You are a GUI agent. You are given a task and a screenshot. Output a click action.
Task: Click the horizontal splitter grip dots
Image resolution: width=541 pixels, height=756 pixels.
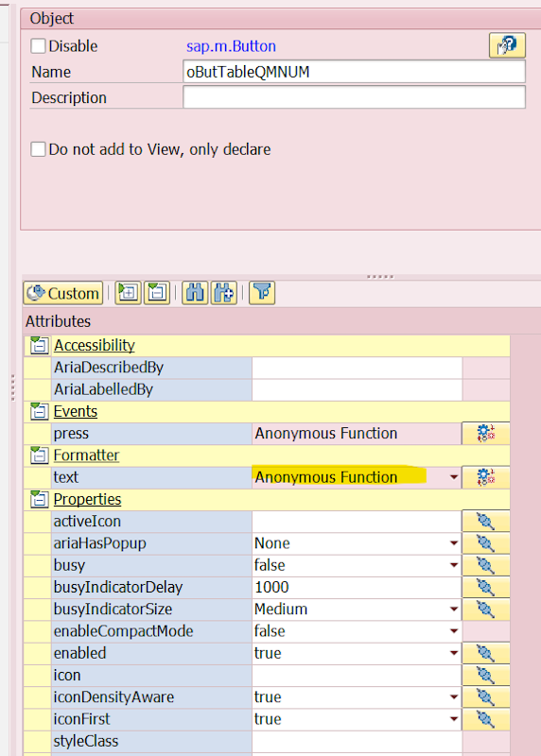tap(380, 277)
